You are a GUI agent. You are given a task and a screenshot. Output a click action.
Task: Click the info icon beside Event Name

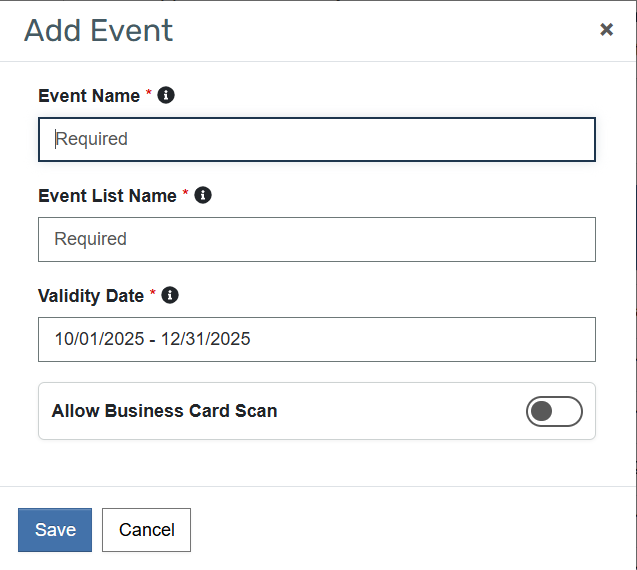tap(166, 95)
